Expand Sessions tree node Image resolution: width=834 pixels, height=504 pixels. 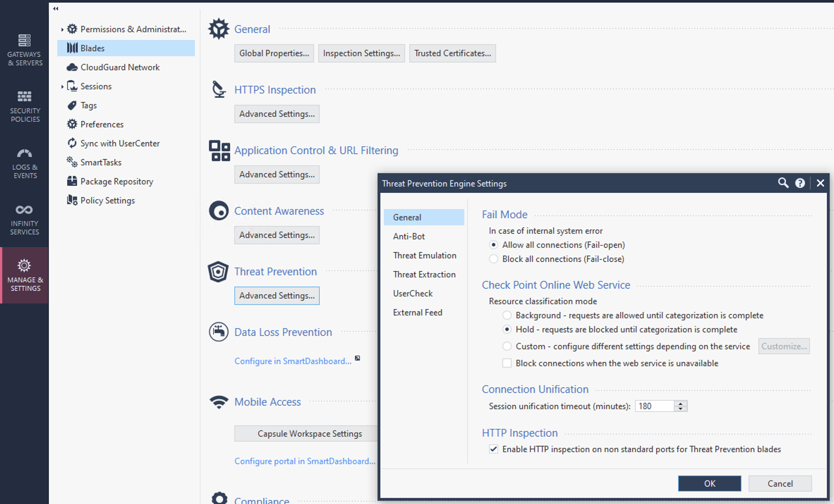coord(62,86)
